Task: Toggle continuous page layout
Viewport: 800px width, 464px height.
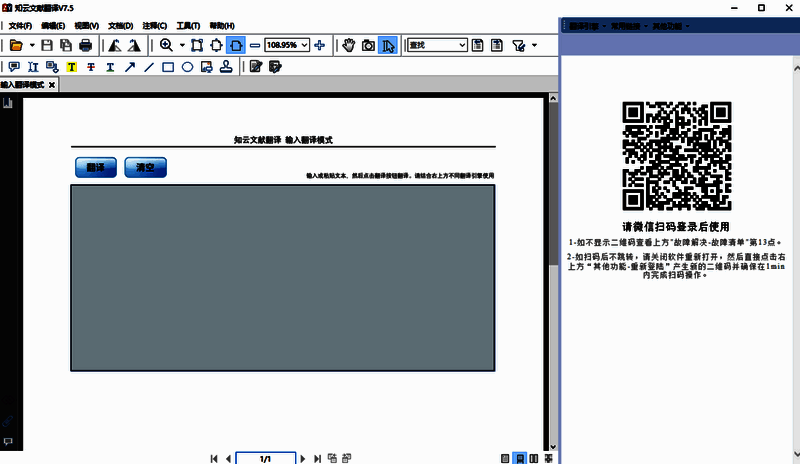Action: coord(519,458)
